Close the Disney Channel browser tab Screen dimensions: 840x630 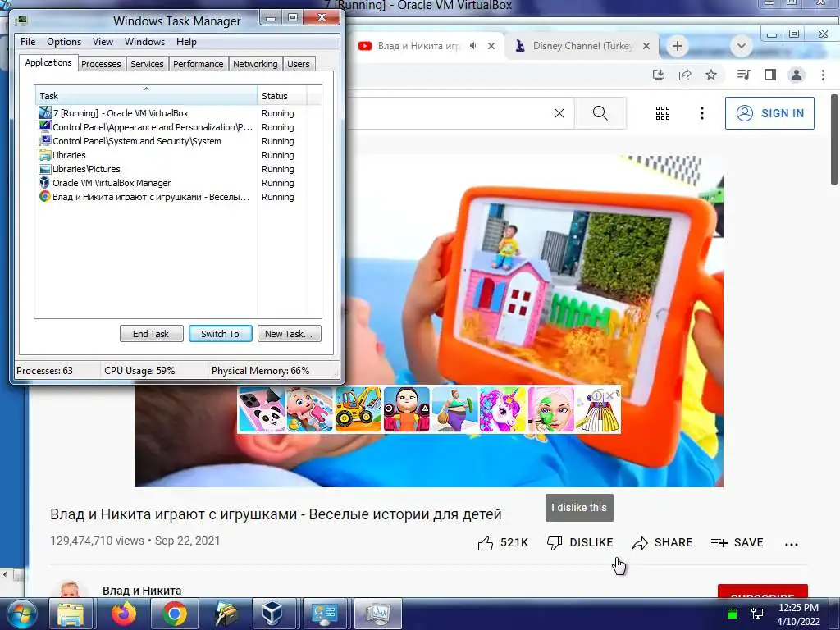(x=646, y=46)
